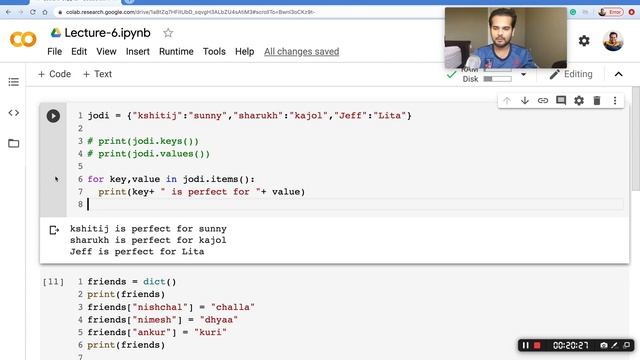The width and height of the screenshot is (640, 360).
Task: Click the jodi dictionary definition line
Action: (249, 116)
